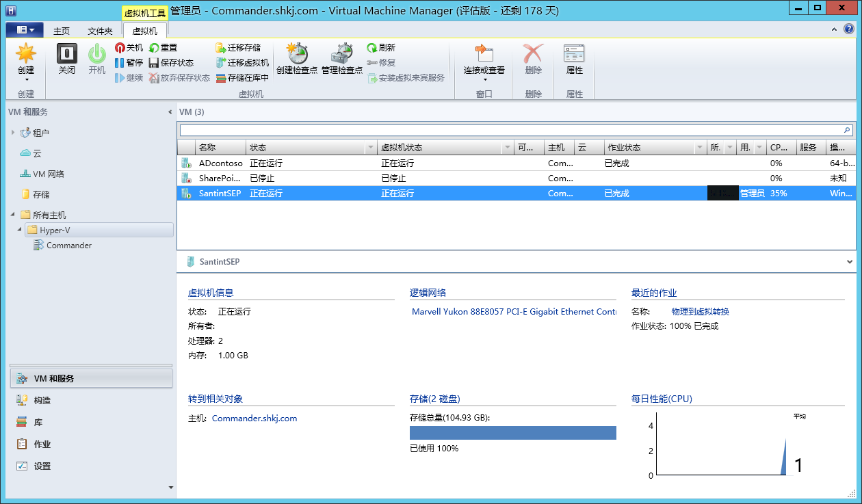Viewport: 862px width, 504px height.
Task: Select 租户 in the navigation tree
Action: 41,133
